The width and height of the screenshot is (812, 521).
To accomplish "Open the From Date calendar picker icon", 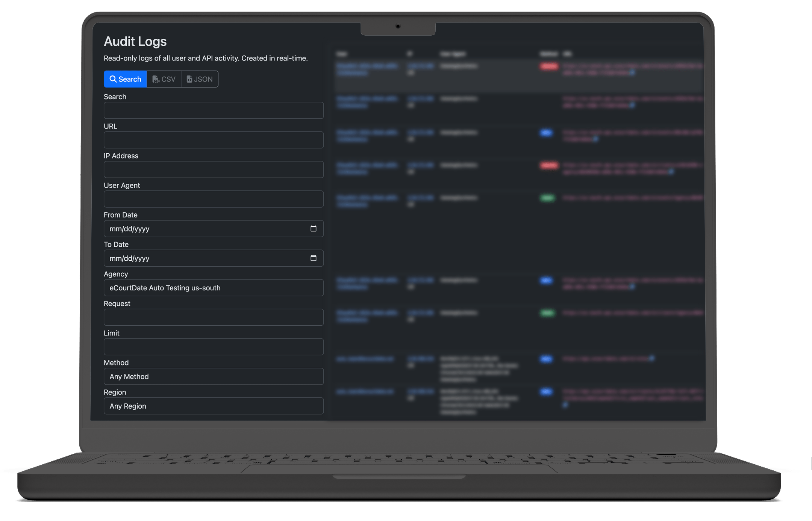I will click(x=313, y=228).
